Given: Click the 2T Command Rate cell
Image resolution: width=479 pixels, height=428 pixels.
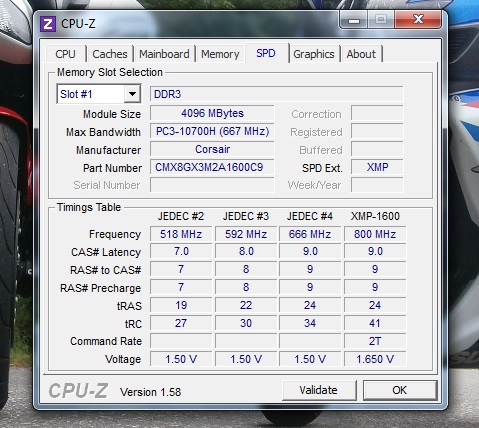Looking at the screenshot, I should 375,341.
